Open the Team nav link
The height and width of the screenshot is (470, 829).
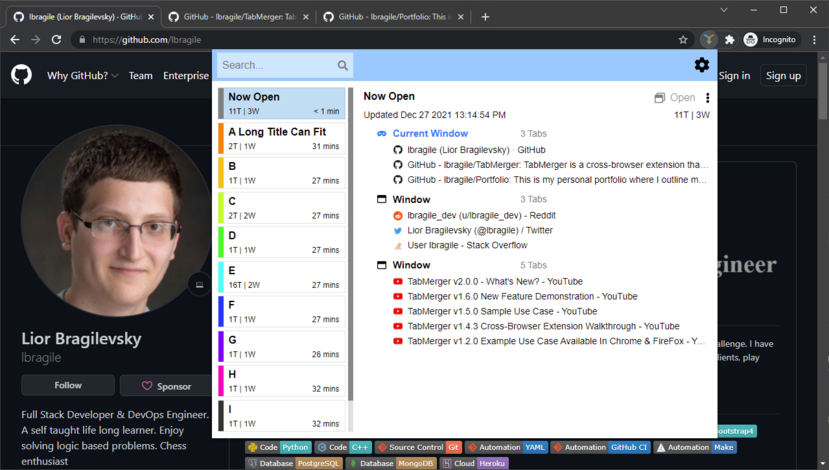(141, 76)
